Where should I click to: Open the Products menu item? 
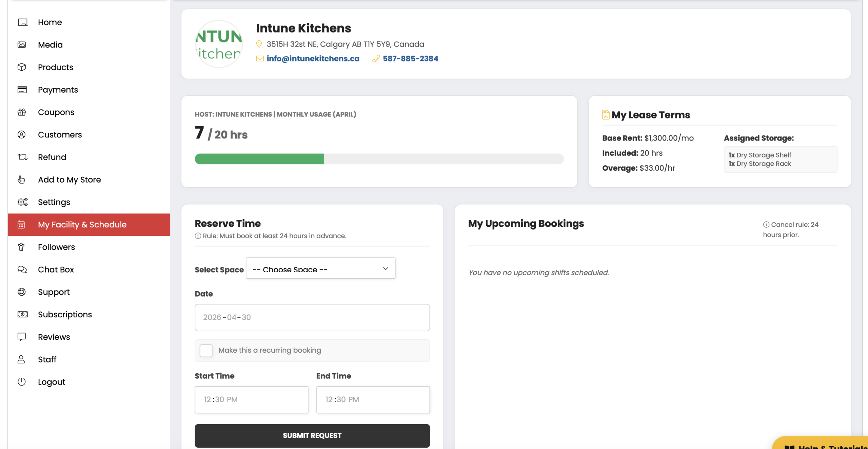(x=55, y=67)
